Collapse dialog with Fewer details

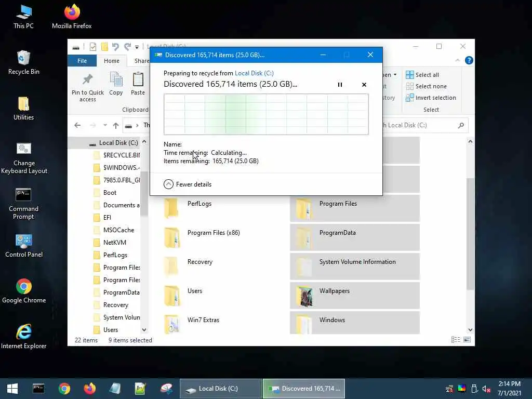coord(188,184)
